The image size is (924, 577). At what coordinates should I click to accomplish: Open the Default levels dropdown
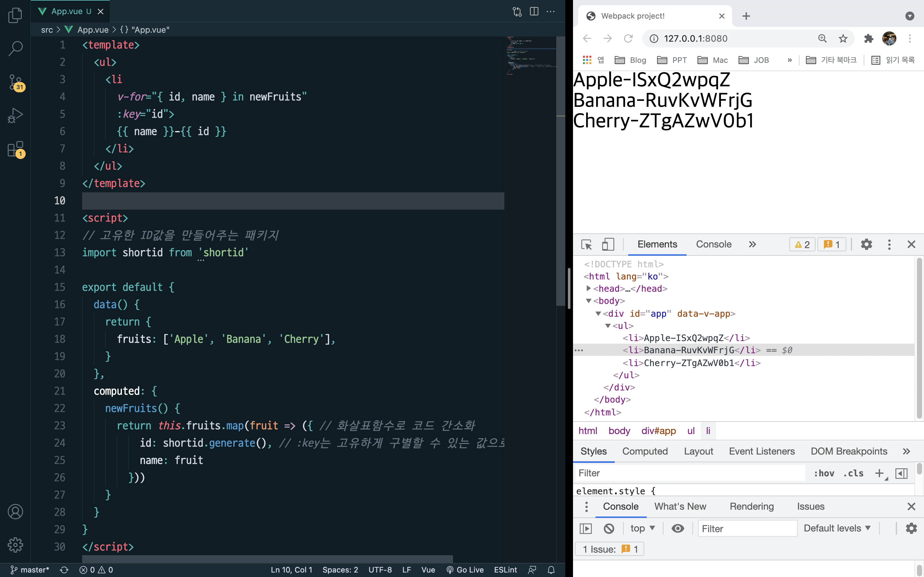click(836, 529)
